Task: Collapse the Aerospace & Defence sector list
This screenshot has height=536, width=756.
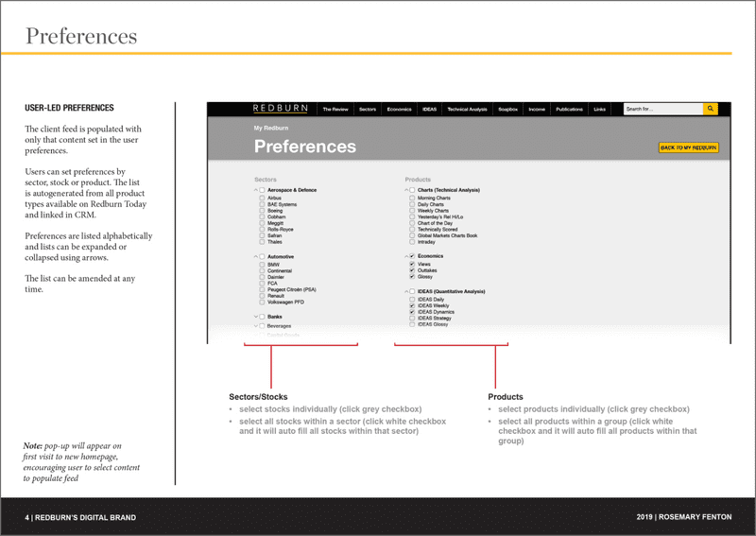Action: coord(256,190)
